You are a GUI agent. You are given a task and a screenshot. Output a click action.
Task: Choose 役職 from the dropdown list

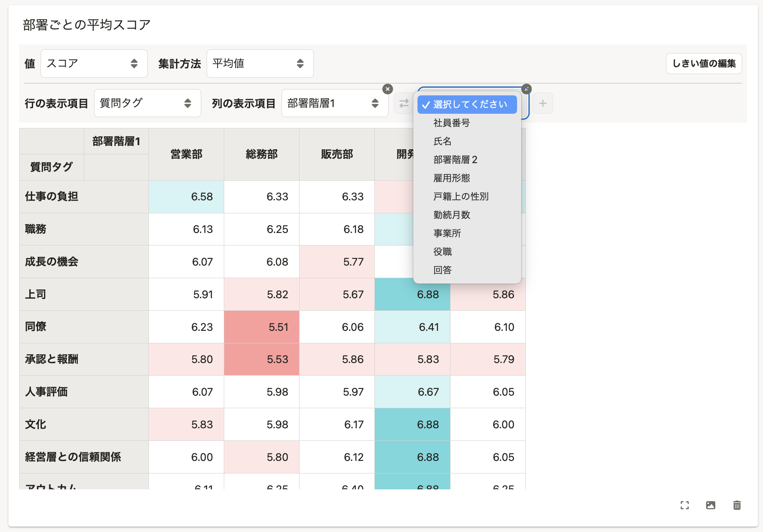467,252
